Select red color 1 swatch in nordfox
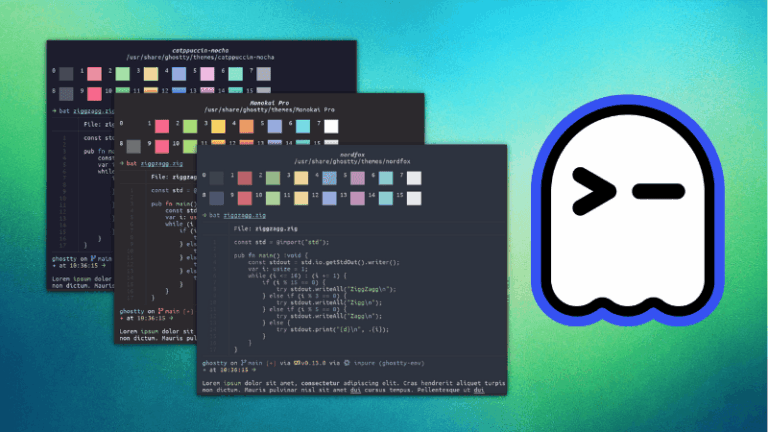Image resolution: width=768 pixels, height=432 pixels. (244, 177)
